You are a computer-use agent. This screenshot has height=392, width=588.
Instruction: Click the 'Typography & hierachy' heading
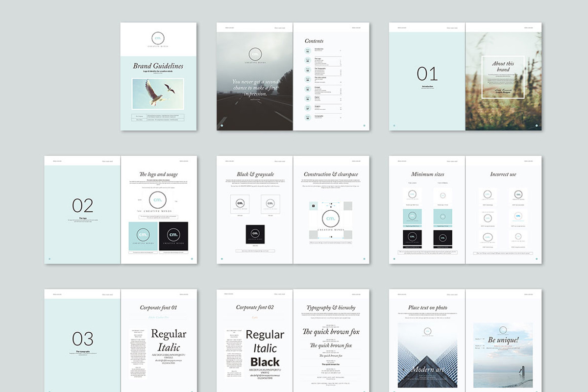pyautogui.click(x=331, y=308)
